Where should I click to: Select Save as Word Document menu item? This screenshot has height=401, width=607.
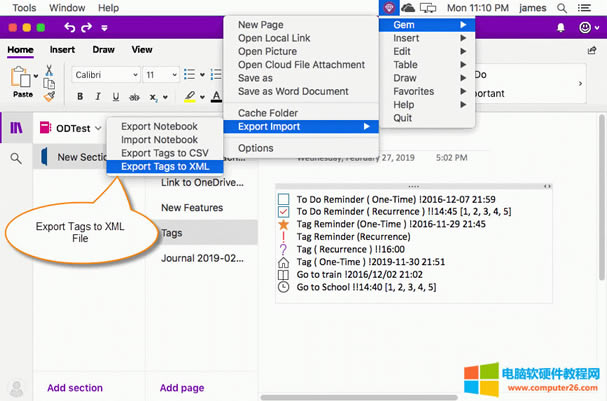click(x=301, y=91)
